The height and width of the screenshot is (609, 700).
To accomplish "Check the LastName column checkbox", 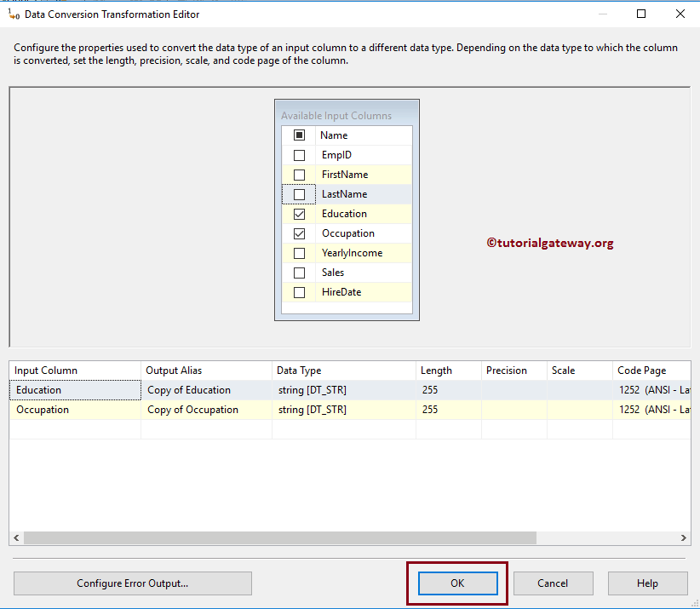I will pyautogui.click(x=299, y=193).
